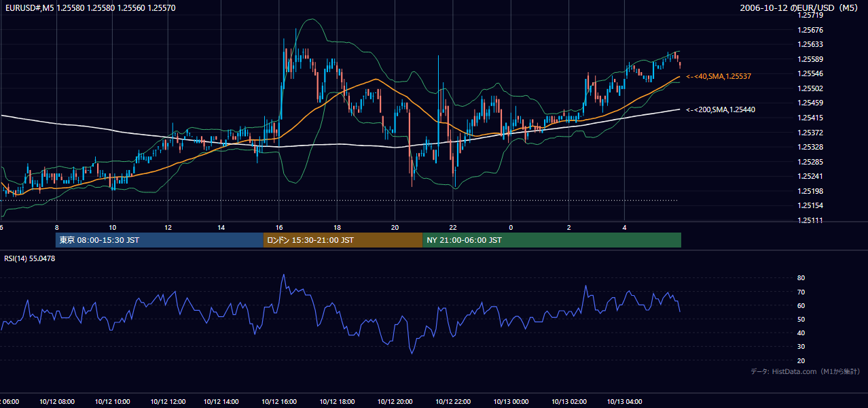Click price level 1.25415 on price axis
Screen dimensions: 868x408
point(810,118)
